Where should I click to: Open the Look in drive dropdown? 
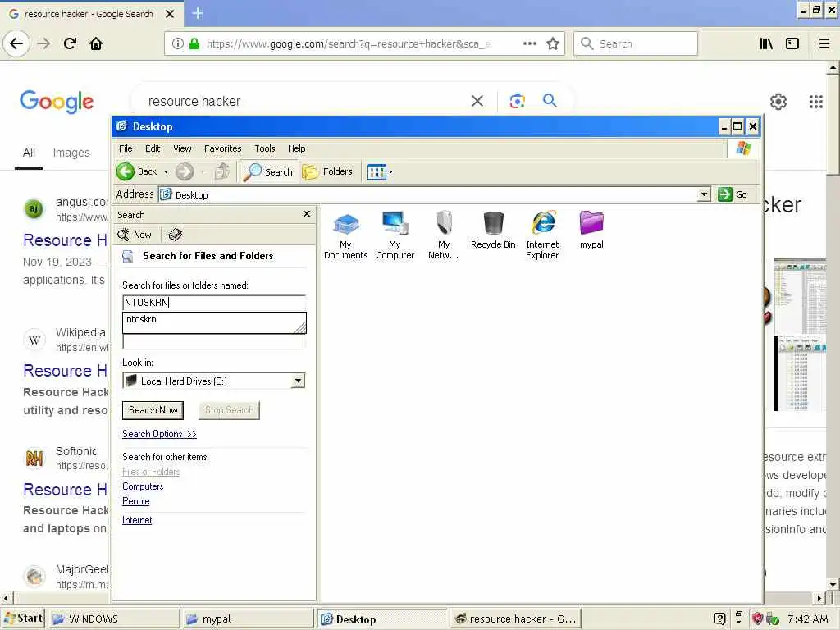point(298,381)
